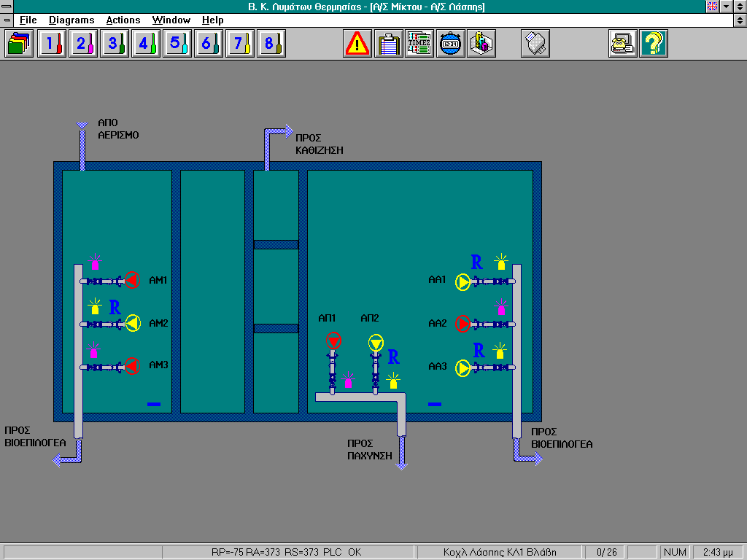747x560 pixels.
Task: Click the title bar down arrow button
Action: [x=726, y=7]
